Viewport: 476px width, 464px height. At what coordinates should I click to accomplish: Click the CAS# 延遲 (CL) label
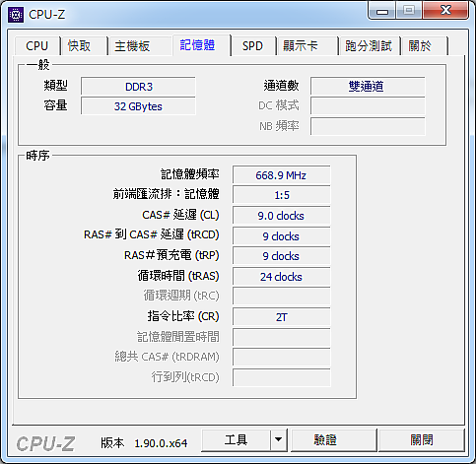180,215
